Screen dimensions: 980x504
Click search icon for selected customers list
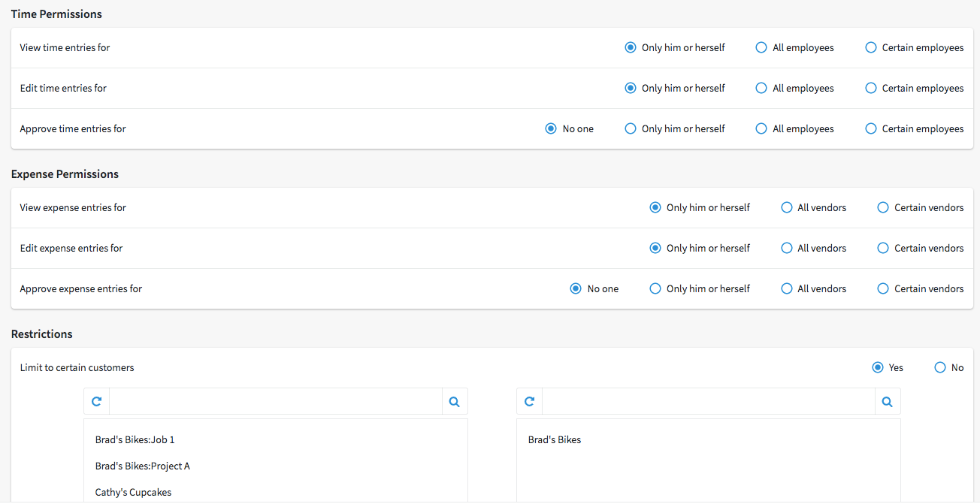pyautogui.click(x=888, y=402)
